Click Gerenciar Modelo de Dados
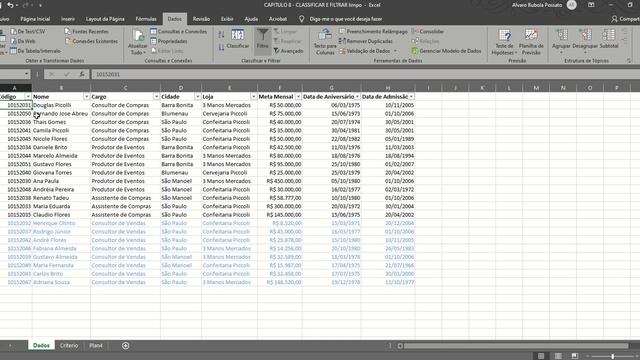Screen dimensions: 640x360 point(447,51)
